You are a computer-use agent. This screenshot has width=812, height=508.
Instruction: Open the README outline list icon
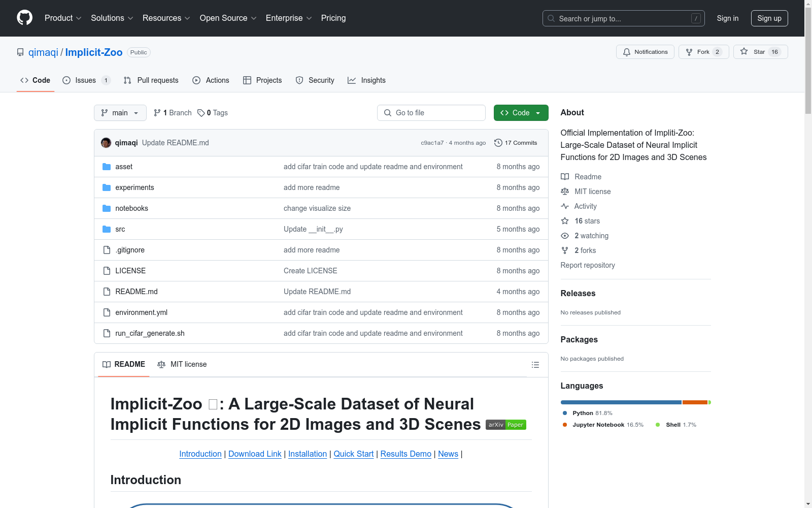pyautogui.click(x=535, y=365)
